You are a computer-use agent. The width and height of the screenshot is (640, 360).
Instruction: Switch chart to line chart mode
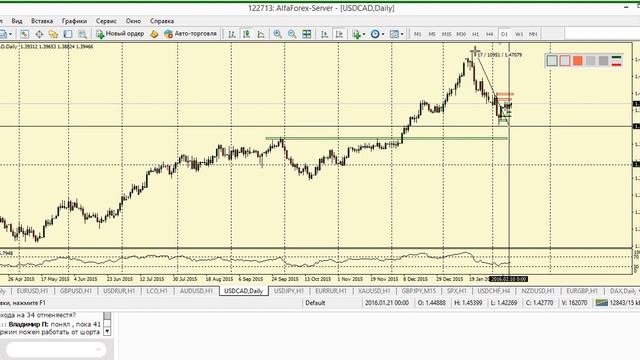pos(261,34)
